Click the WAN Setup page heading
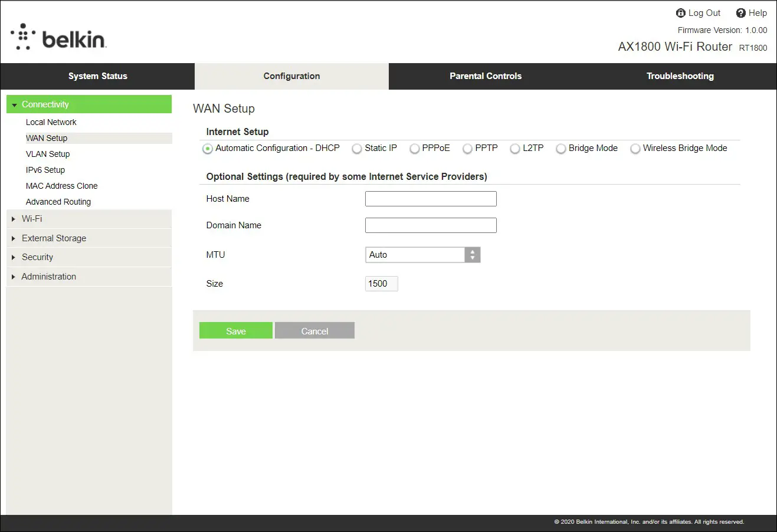This screenshot has width=777, height=532. click(x=224, y=109)
